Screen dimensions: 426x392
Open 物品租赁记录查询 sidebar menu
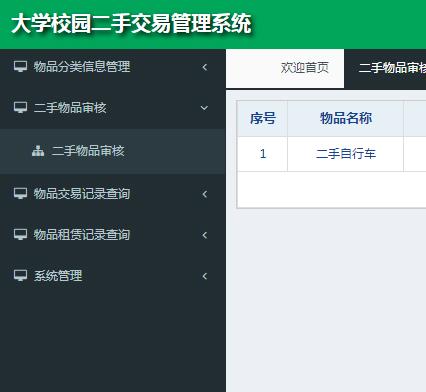[x=113, y=235]
